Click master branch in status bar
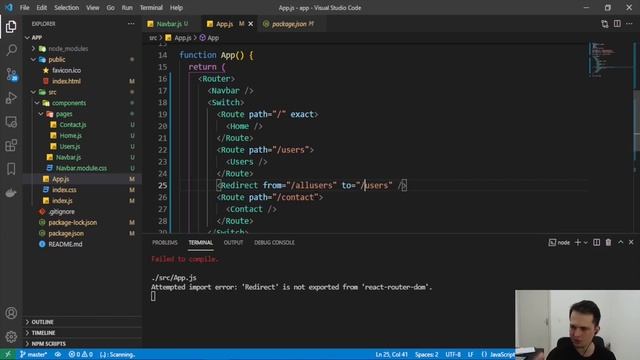640x360 pixels. click(33, 354)
